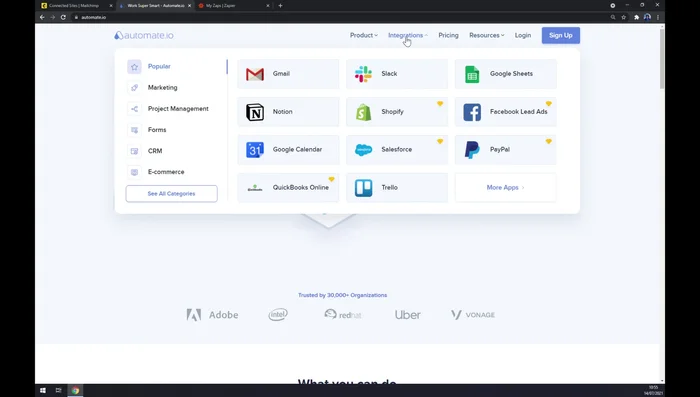Click the Facebook Lead Ads icon
Screen dimensions: 700x397
[472, 112]
